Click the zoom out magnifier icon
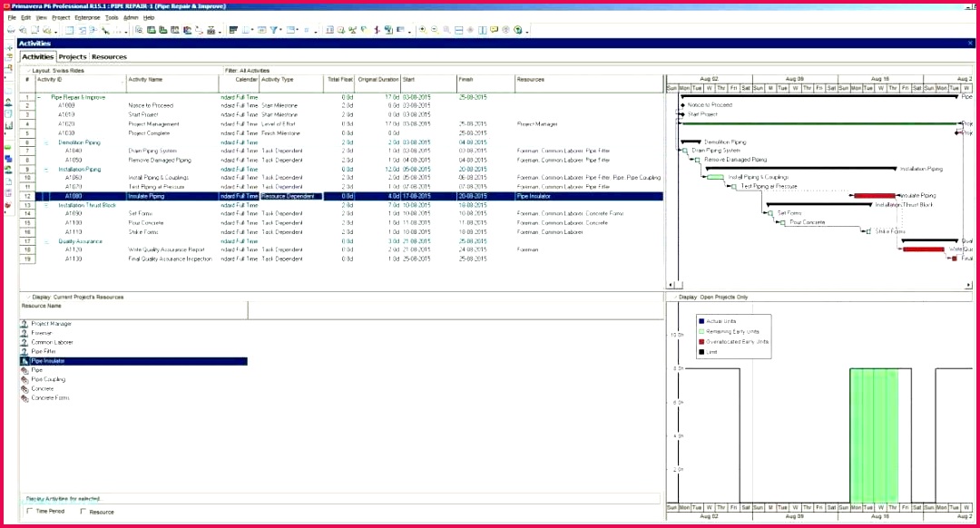 (x=435, y=30)
